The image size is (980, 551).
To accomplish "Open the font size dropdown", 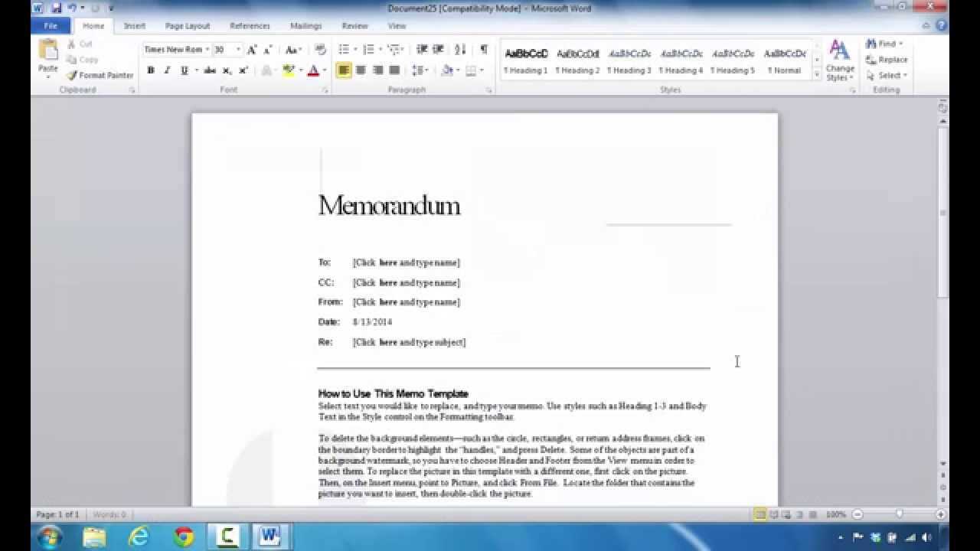I will [x=238, y=50].
